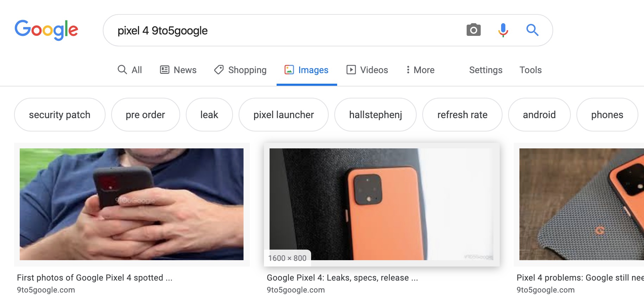Click the search magnifier icon
Screen dimensions: 644x308
click(532, 30)
